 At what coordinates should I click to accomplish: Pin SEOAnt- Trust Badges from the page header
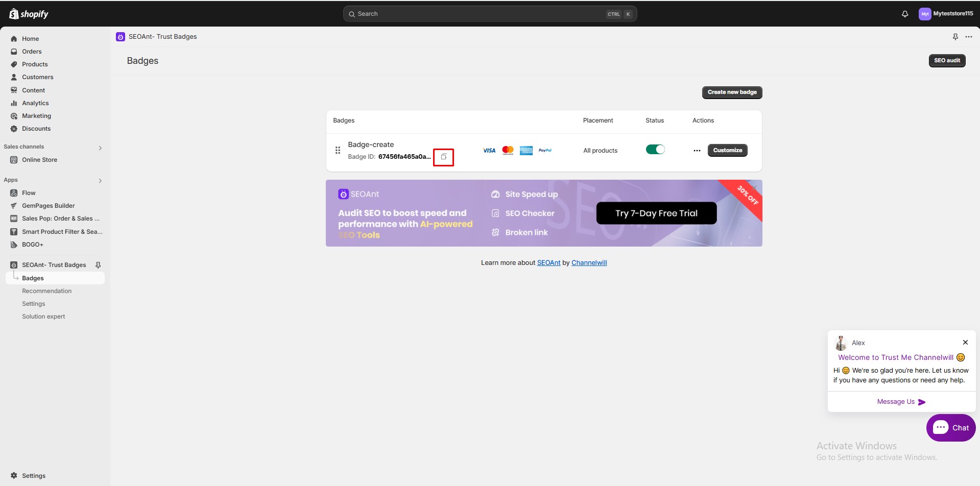955,36
